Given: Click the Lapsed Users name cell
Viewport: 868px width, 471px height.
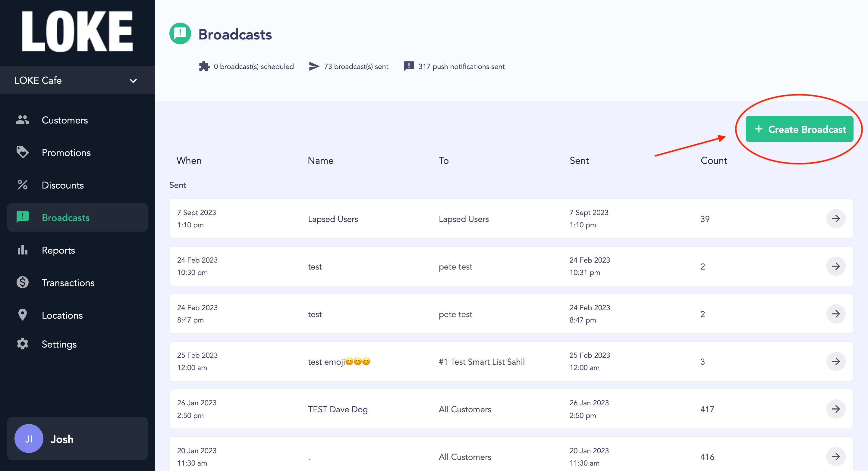Looking at the screenshot, I should coord(333,219).
